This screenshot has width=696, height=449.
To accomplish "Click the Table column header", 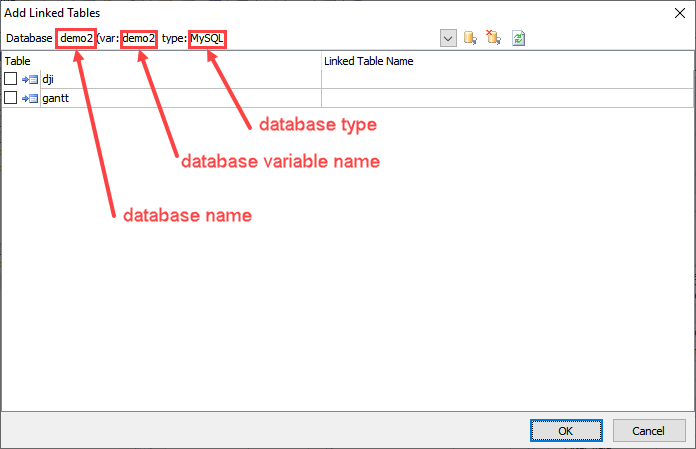I will (x=160, y=61).
